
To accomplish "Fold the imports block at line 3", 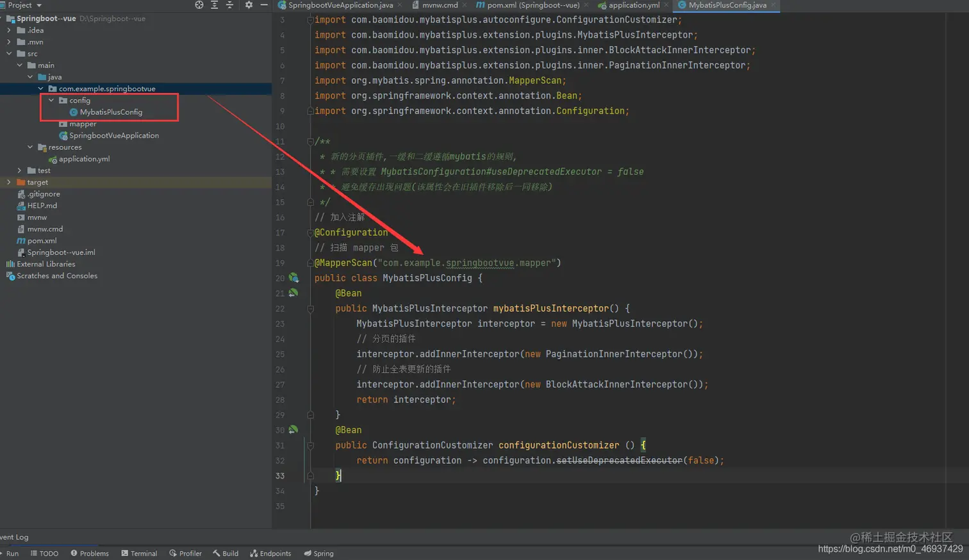I will pyautogui.click(x=310, y=20).
